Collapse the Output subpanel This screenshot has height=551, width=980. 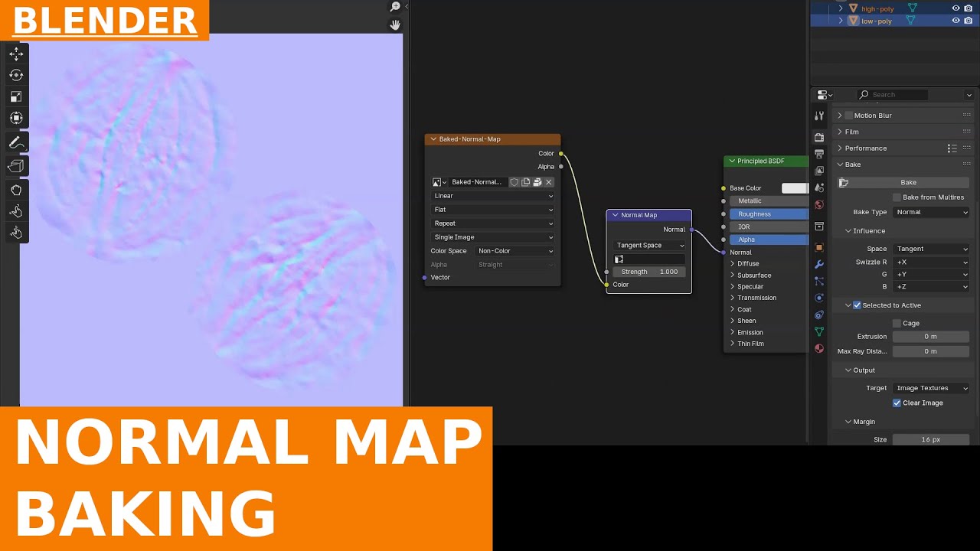(x=848, y=370)
